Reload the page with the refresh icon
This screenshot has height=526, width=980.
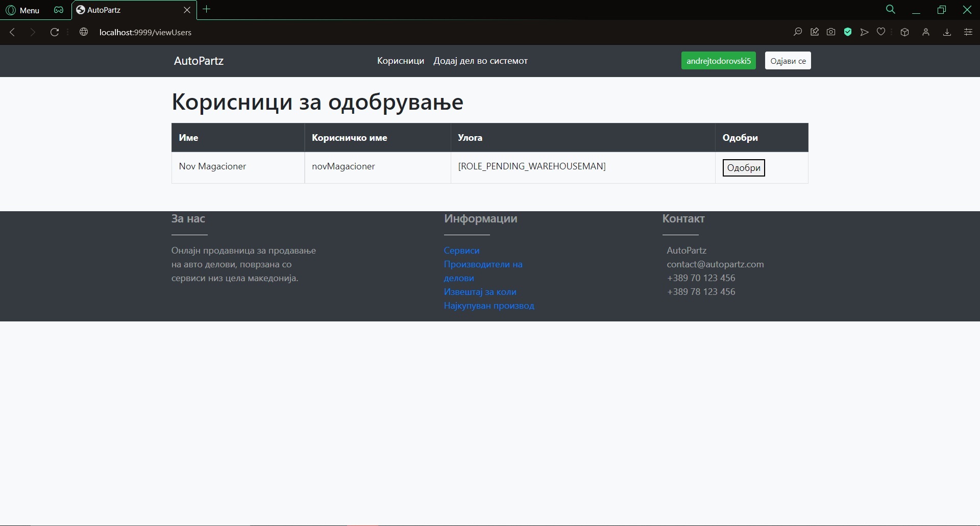click(x=55, y=32)
